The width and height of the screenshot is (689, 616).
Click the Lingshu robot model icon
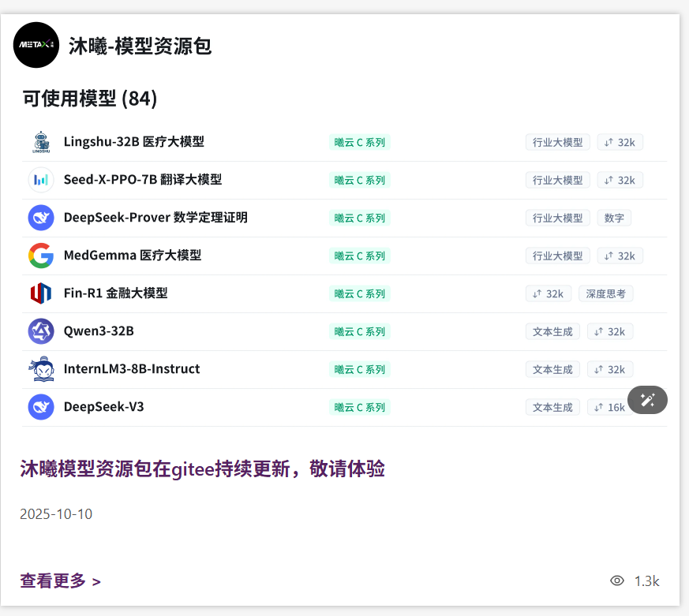[41, 142]
